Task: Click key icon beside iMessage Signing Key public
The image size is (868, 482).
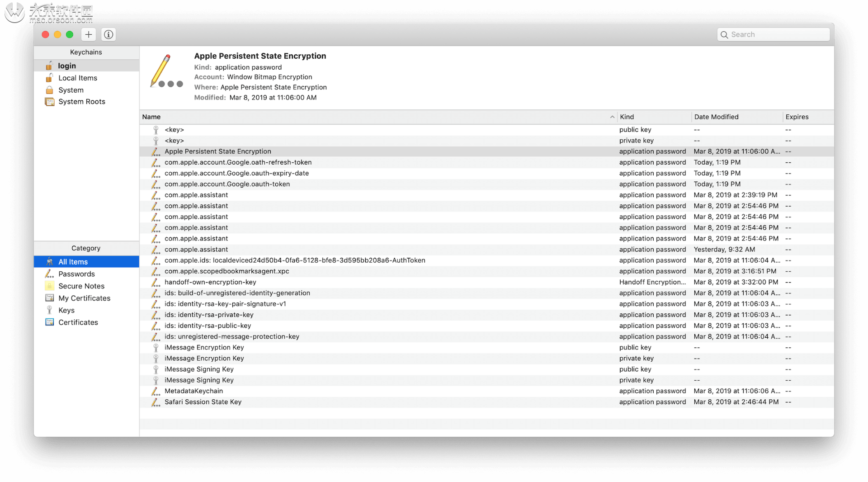Action: pyautogui.click(x=156, y=369)
